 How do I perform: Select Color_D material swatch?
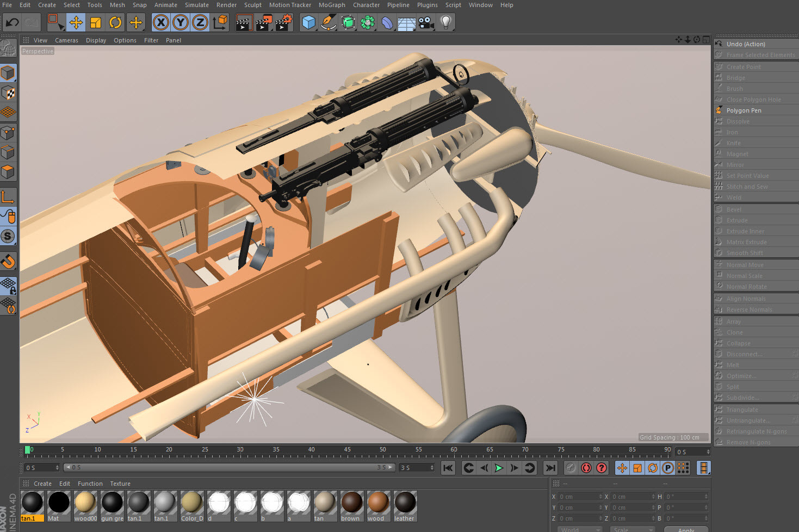pos(192,506)
